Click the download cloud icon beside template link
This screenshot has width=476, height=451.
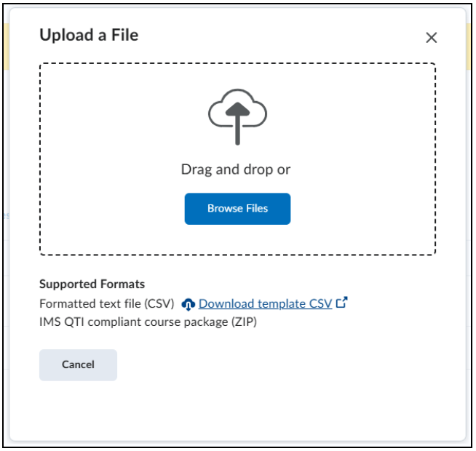(189, 304)
